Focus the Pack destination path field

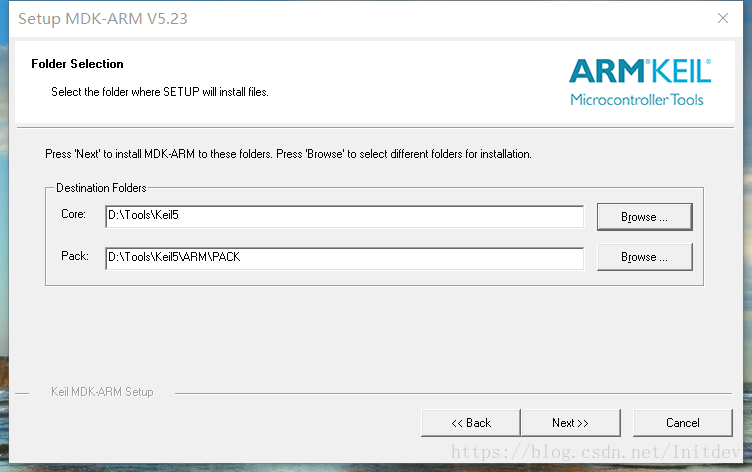click(x=344, y=259)
